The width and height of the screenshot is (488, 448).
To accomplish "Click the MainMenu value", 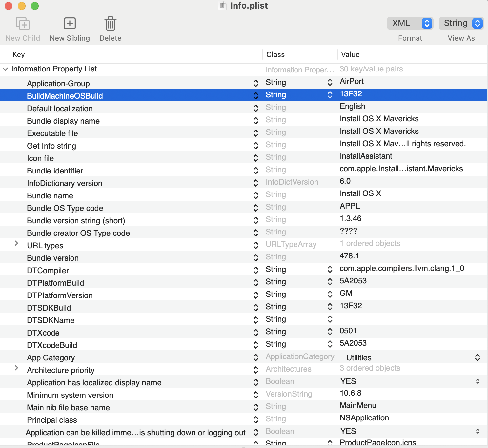I will coord(358,405).
